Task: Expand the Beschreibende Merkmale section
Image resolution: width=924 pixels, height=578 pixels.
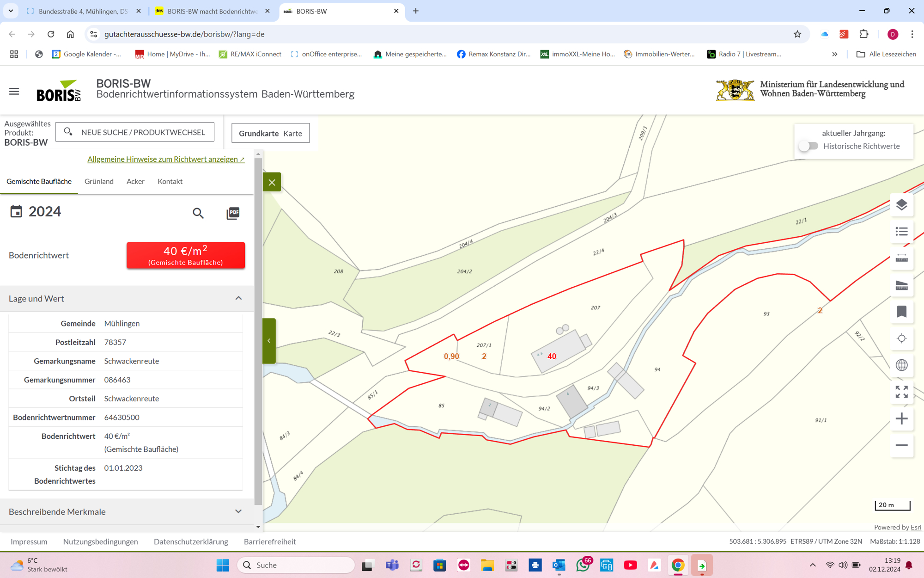Action: tap(238, 511)
